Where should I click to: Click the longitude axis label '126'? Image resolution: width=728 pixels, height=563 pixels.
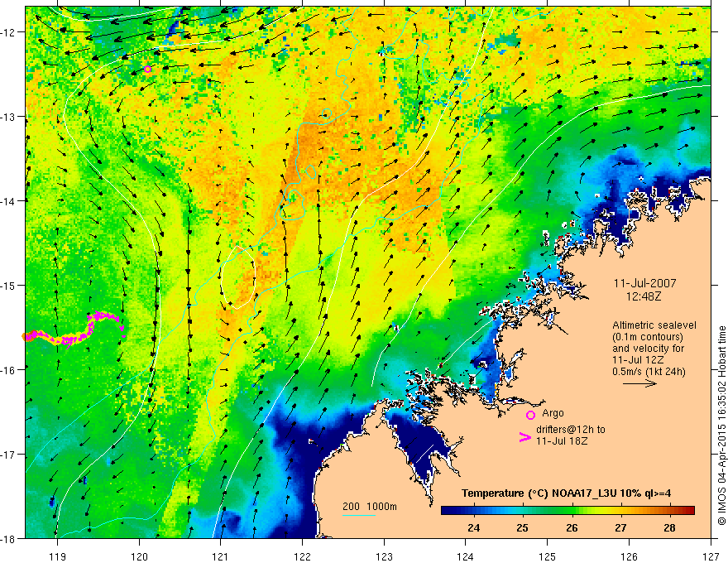[629, 556]
